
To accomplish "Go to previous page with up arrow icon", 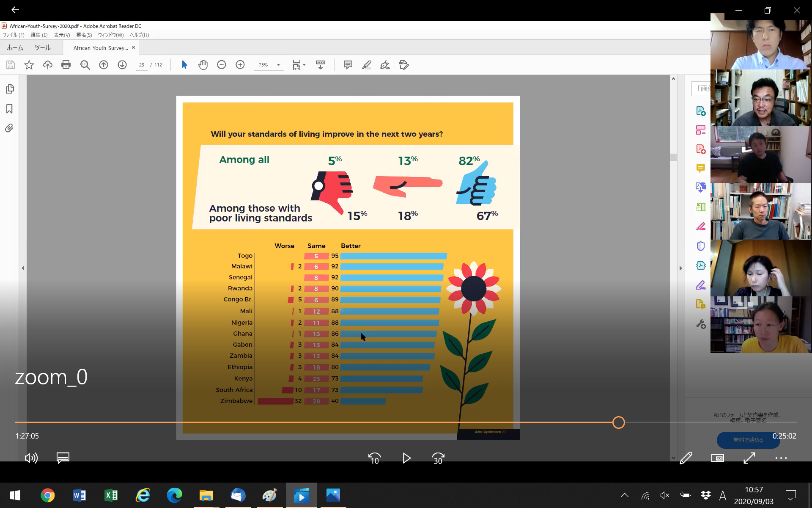I will (104, 65).
